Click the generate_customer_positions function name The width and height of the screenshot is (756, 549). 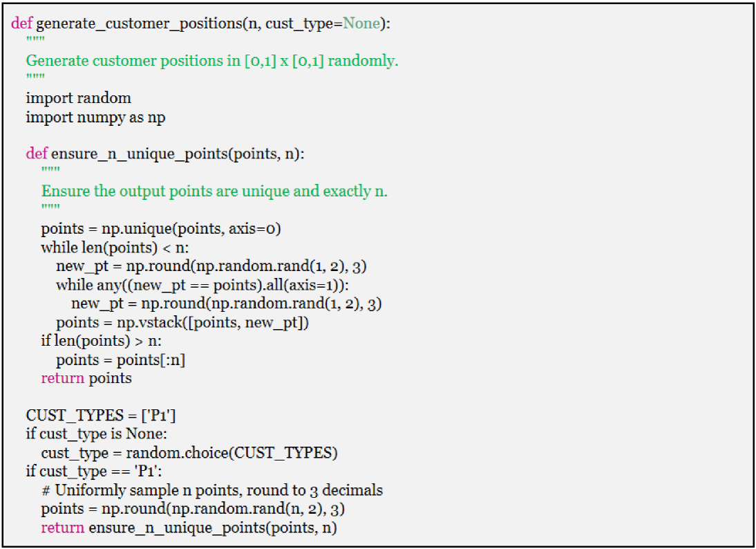[137, 23]
